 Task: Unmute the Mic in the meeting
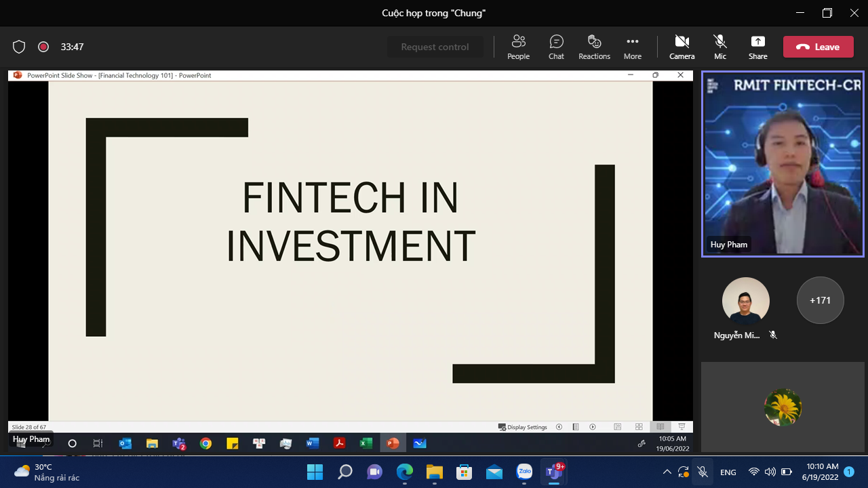pos(720,47)
